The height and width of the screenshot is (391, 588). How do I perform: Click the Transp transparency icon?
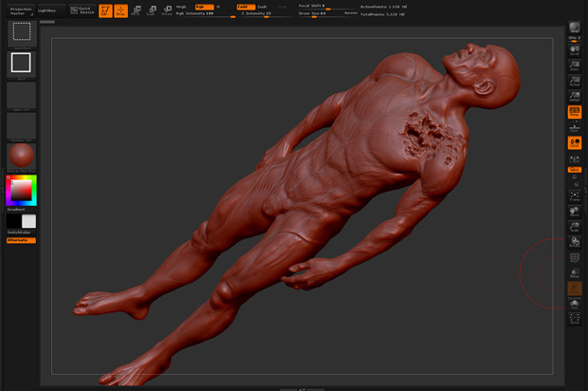(x=575, y=272)
